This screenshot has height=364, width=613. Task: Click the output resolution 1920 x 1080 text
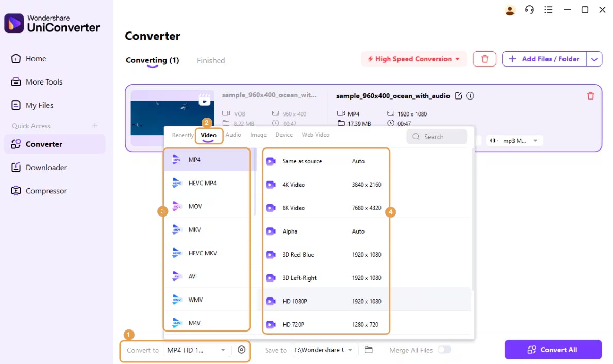(412, 114)
